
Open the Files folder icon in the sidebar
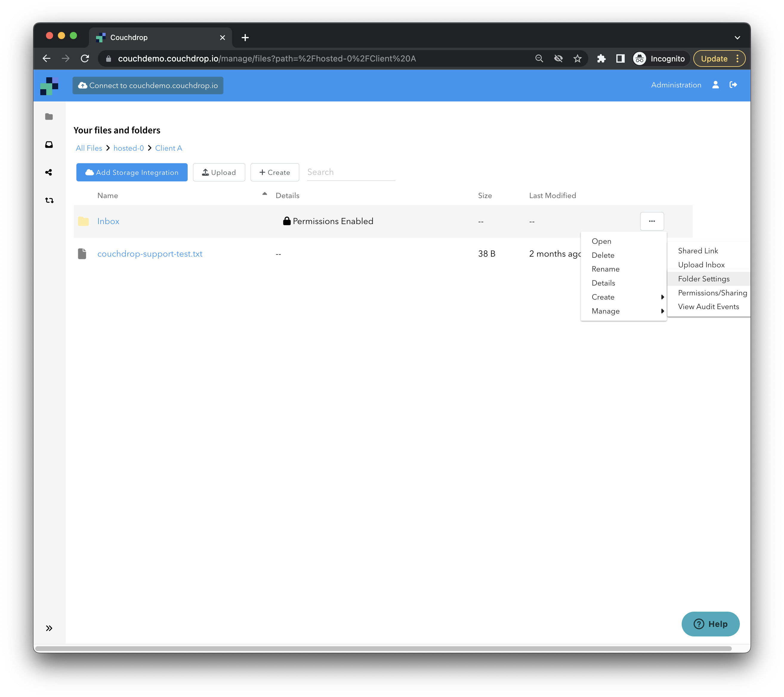(x=49, y=117)
